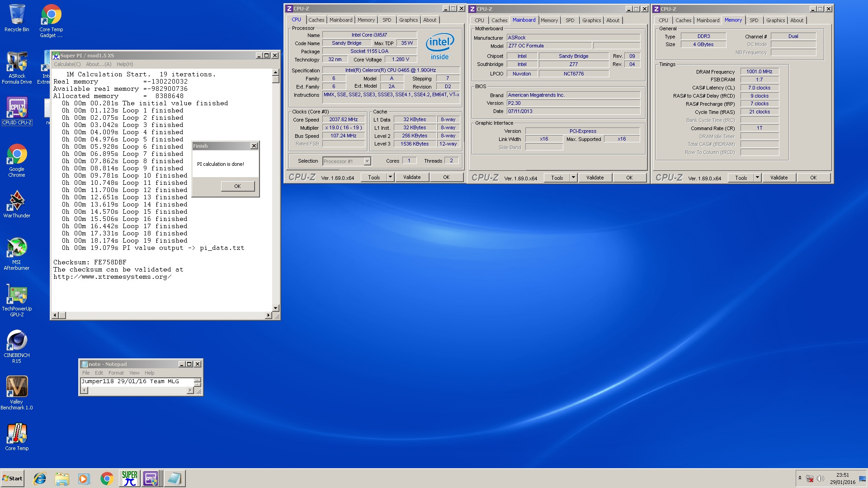Open Edit menu in Notepad

(99, 373)
